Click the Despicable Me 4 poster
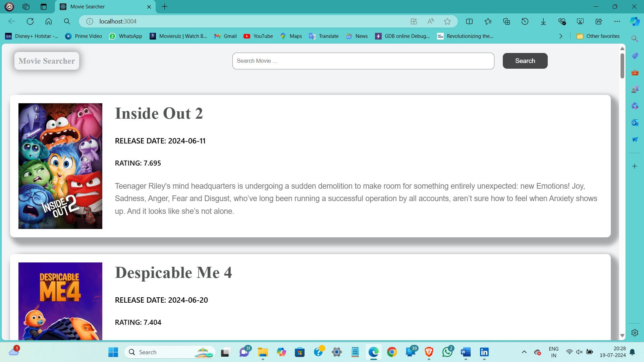 tap(60, 301)
